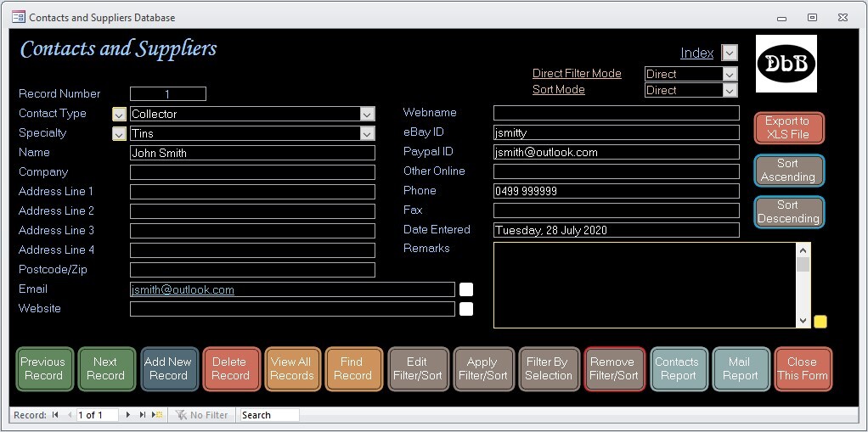The image size is (868, 432).
Task: Click Delete Record button
Action: coord(231,369)
